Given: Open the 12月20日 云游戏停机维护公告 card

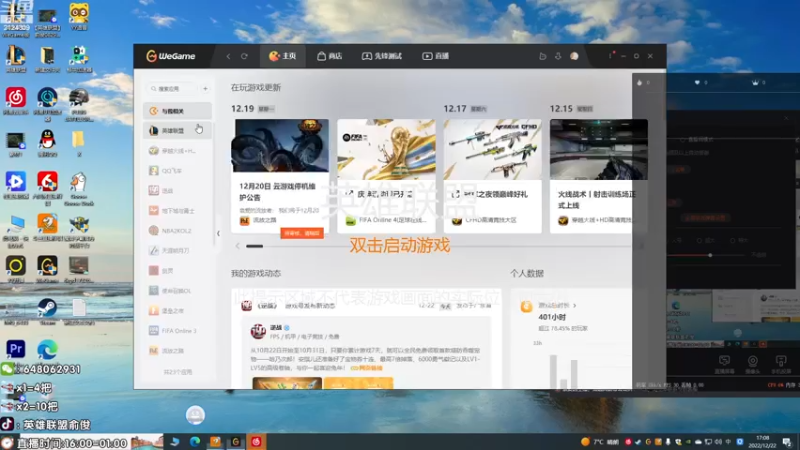Looking at the screenshot, I should pyautogui.click(x=280, y=176).
